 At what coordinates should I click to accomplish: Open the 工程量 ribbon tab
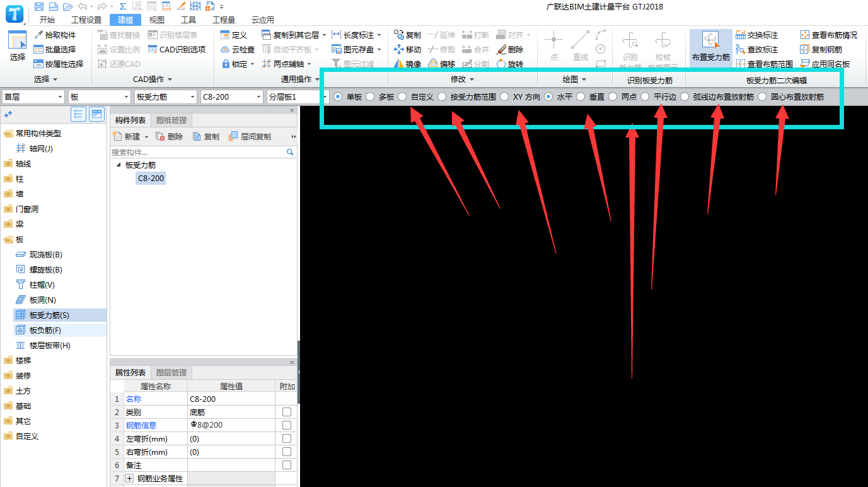pos(224,20)
